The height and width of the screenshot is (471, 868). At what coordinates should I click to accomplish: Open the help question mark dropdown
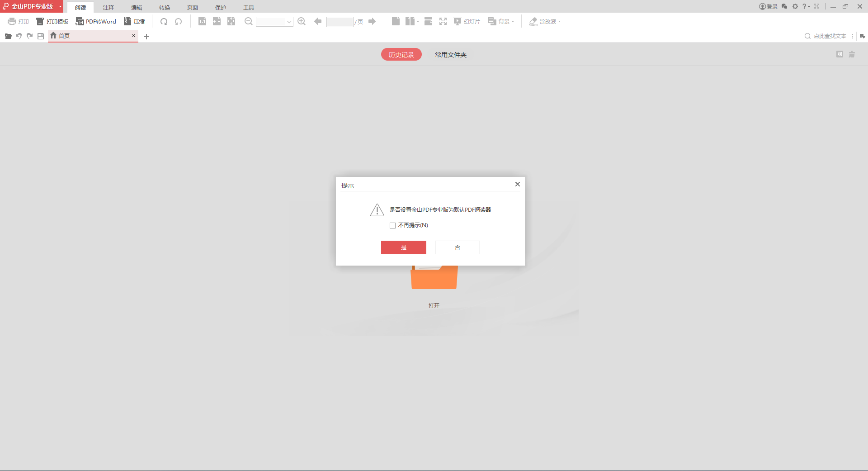click(806, 6)
